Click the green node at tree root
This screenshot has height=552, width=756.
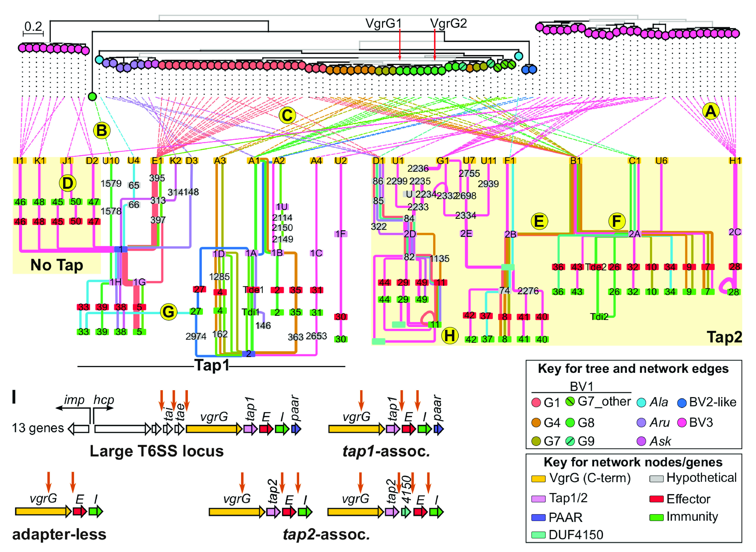tap(92, 97)
